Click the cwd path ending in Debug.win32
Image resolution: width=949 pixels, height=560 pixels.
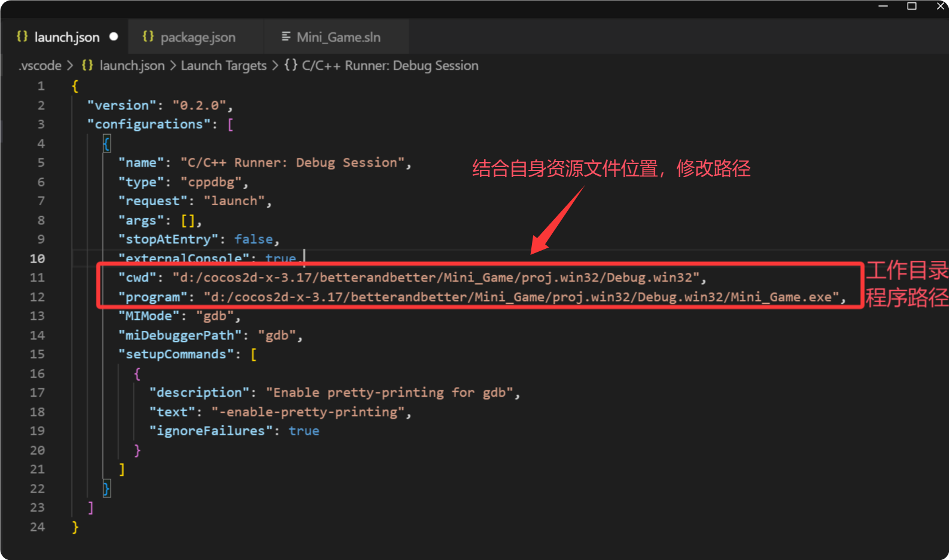point(436,278)
